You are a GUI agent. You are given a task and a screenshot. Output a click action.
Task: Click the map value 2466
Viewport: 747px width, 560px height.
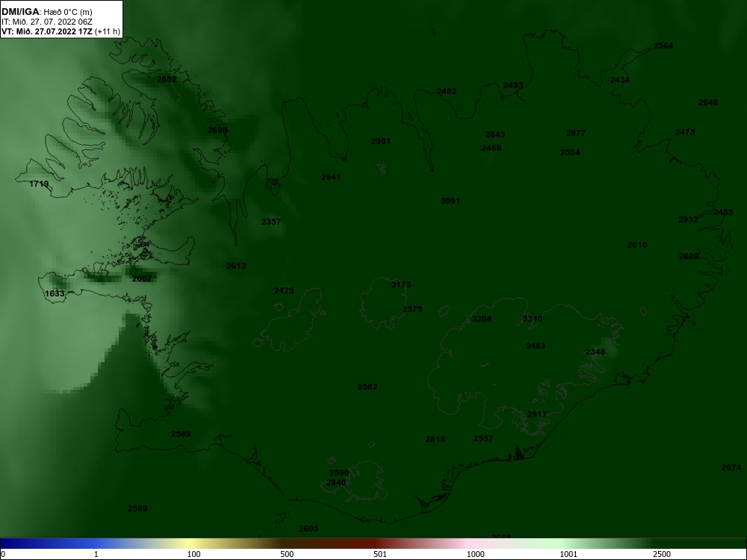(x=492, y=148)
